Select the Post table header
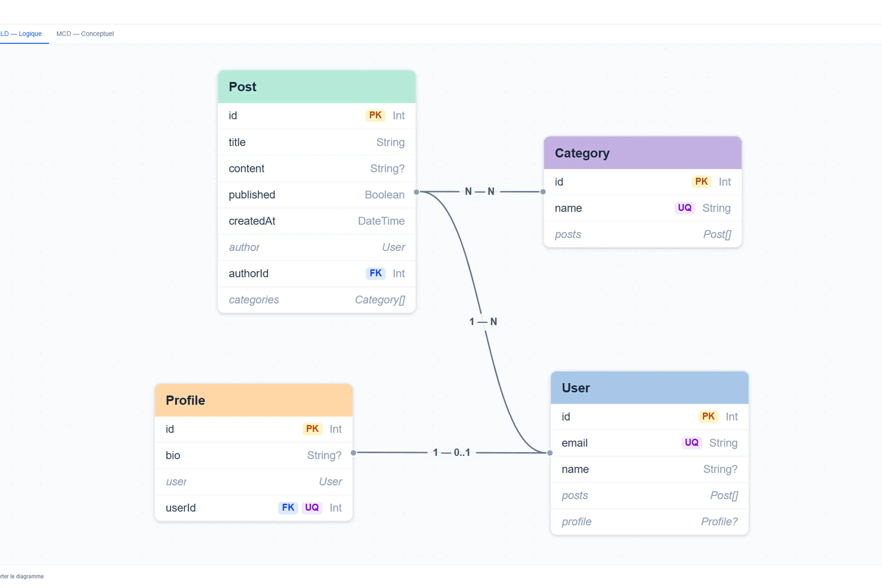This screenshot has width=882, height=588. click(x=317, y=87)
